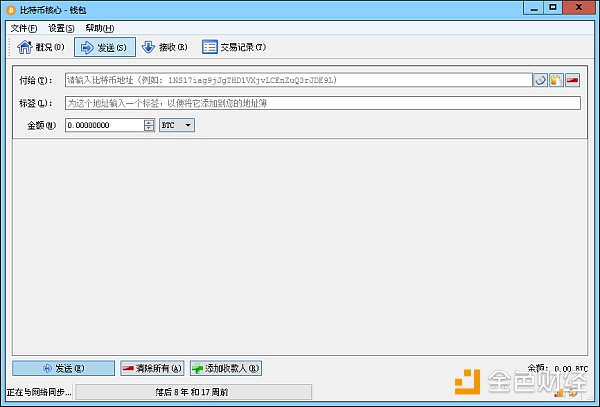The width and height of the screenshot is (600, 407).
Task: Click the 发送(E) send button at the bottom
Action: pos(64,368)
